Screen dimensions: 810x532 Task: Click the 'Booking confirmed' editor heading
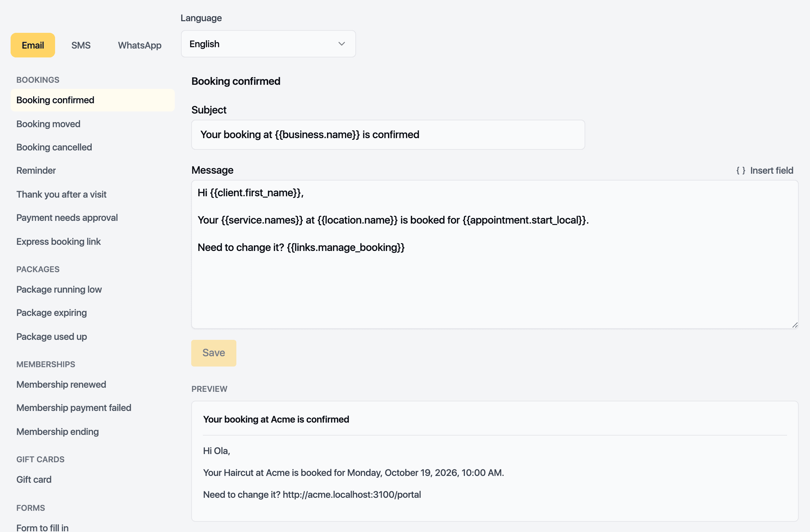click(236, 81)
